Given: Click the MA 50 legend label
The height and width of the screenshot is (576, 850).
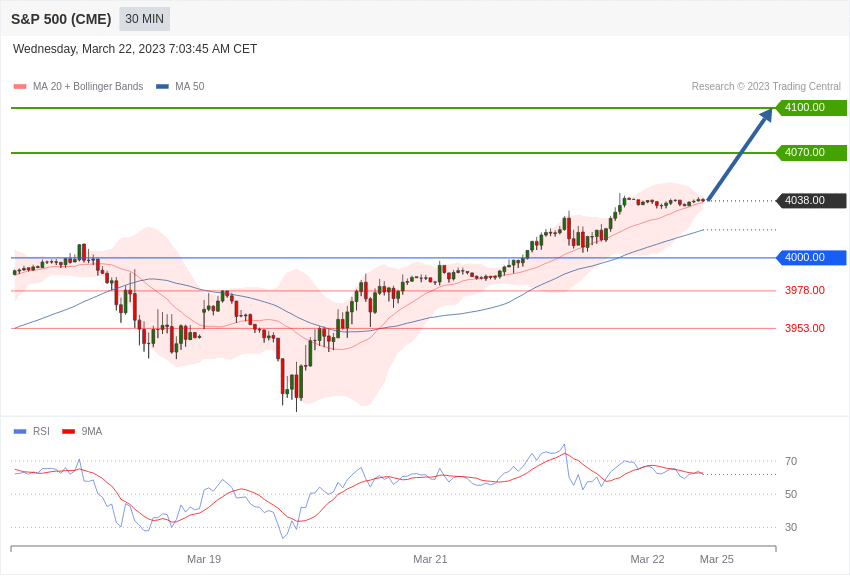Looking at the screenshot, I should (x=189, y=87).
